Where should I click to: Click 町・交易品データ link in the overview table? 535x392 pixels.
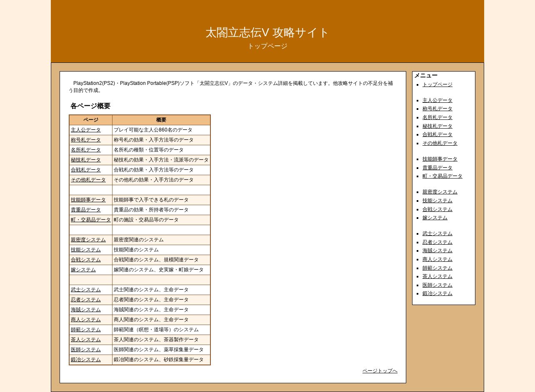90,220
